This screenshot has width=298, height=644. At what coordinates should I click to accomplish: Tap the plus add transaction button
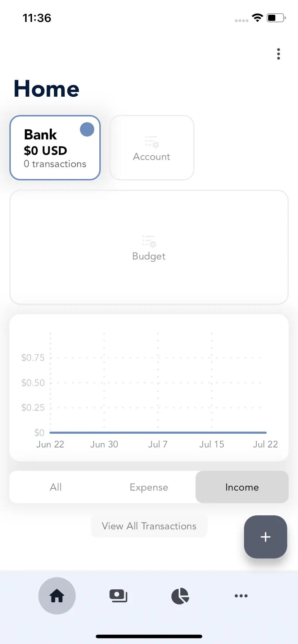click(x=266, y=537)
